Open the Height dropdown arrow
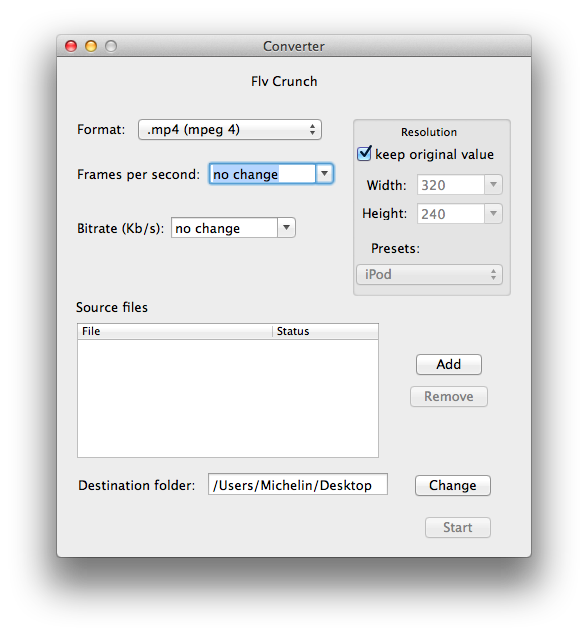588x636 pixels. [494, 214]
